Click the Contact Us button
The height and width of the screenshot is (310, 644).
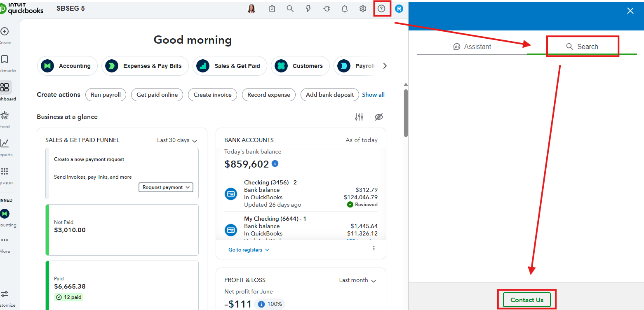(527, 300)
